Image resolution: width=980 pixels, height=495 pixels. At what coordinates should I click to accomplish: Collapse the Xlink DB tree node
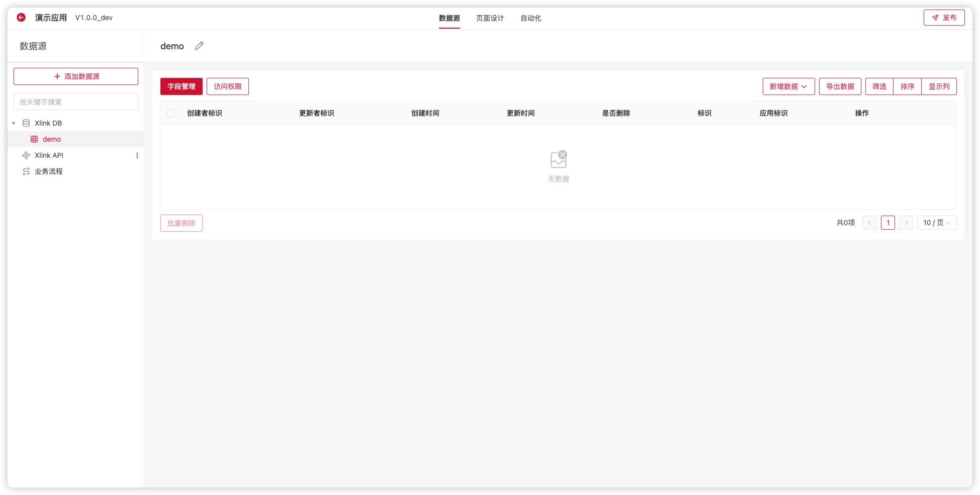point(14,123)
